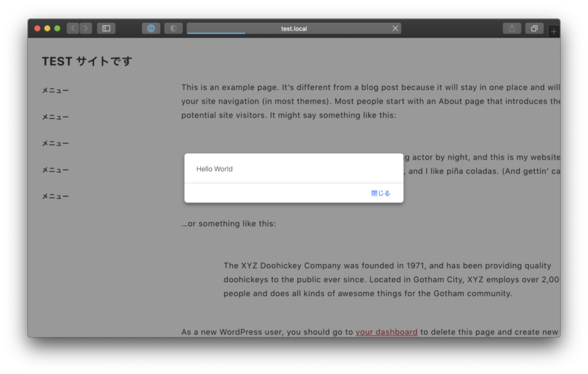Show the Safari sidebar
Screen dimensions: 588x374
point(106,29)
